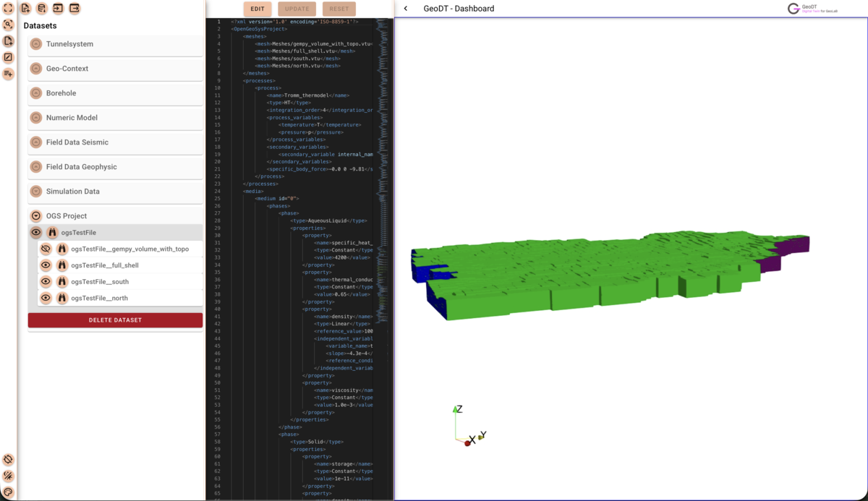Screen dimensions: 868x501
Task: Click the fullscreen icon in left sidebar
Action: click(x=8, y=8)
